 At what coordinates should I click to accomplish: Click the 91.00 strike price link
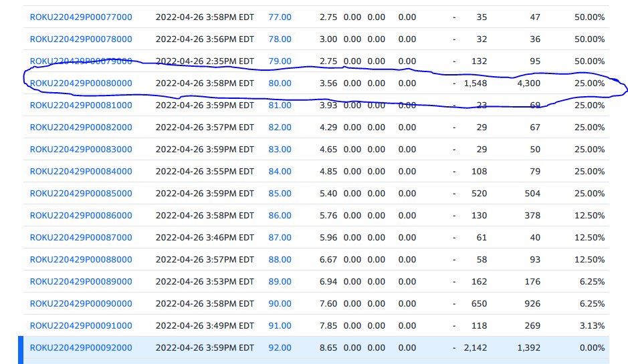pyautogui.click(x=280, y=326)
